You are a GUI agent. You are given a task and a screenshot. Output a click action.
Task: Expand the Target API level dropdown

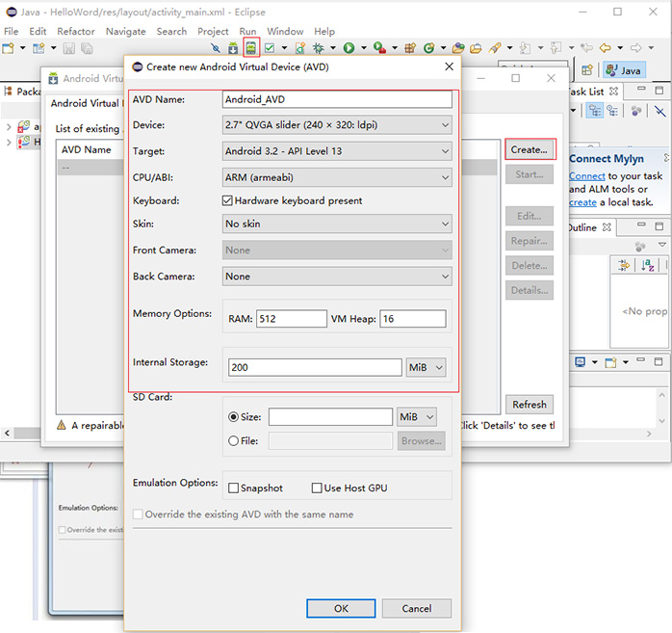[x=336, y=151]
